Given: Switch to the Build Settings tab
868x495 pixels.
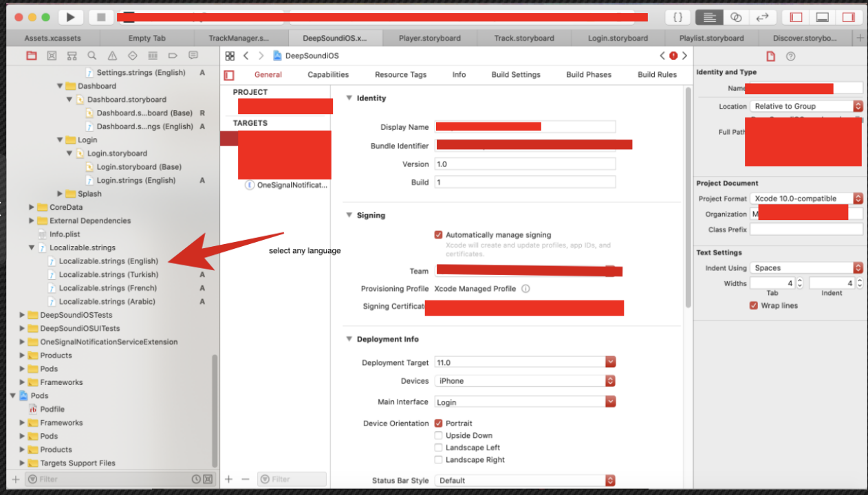Looking at the screenshot, I should 516,74.
